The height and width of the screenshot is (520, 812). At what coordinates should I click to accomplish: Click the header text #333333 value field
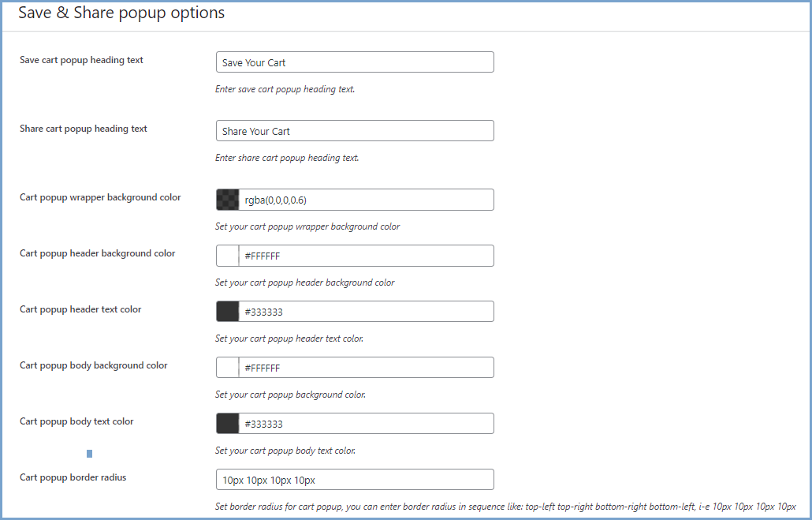point(367,312)
